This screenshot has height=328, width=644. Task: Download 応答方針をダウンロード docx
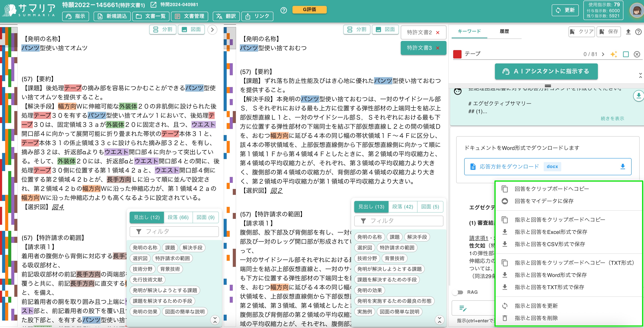(x=548, y=166)
